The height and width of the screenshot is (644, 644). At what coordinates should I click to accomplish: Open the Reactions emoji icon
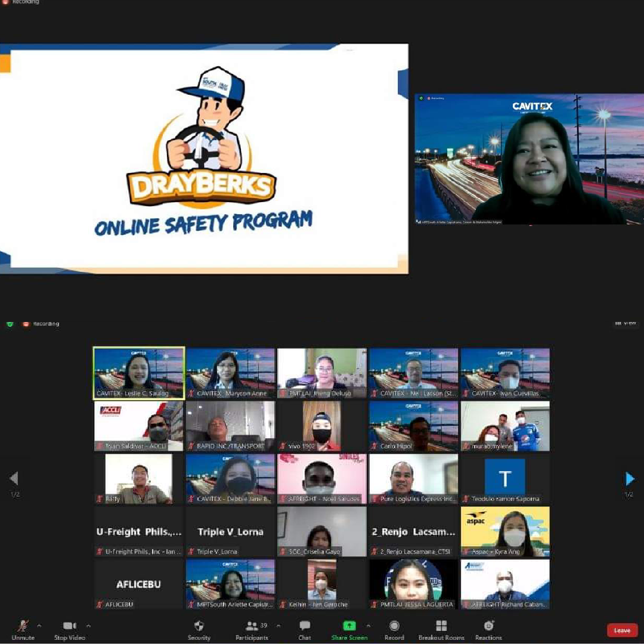[488, 626]
